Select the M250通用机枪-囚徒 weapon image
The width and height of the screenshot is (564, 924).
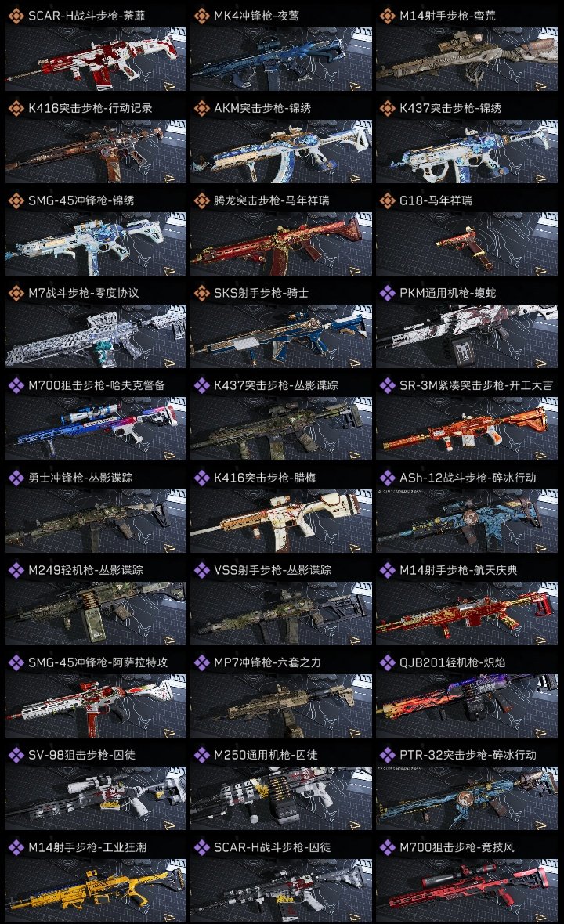[281, 799]
